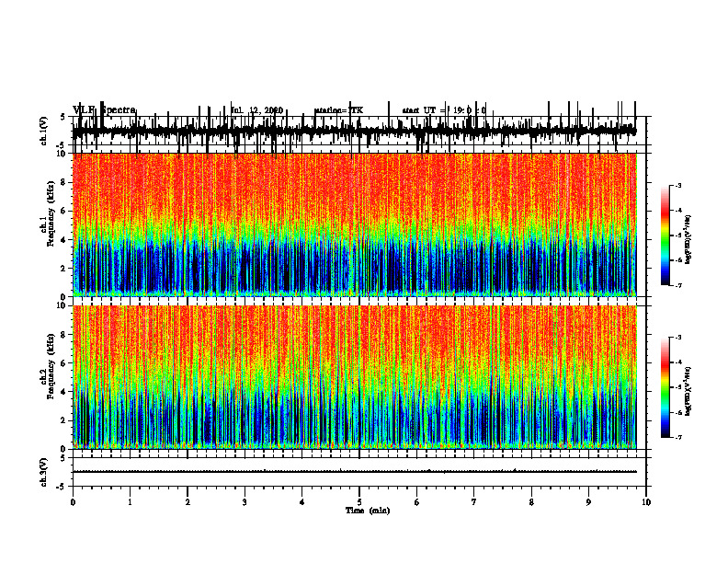Click time axis tick label "4"

(x=302, y=502)
